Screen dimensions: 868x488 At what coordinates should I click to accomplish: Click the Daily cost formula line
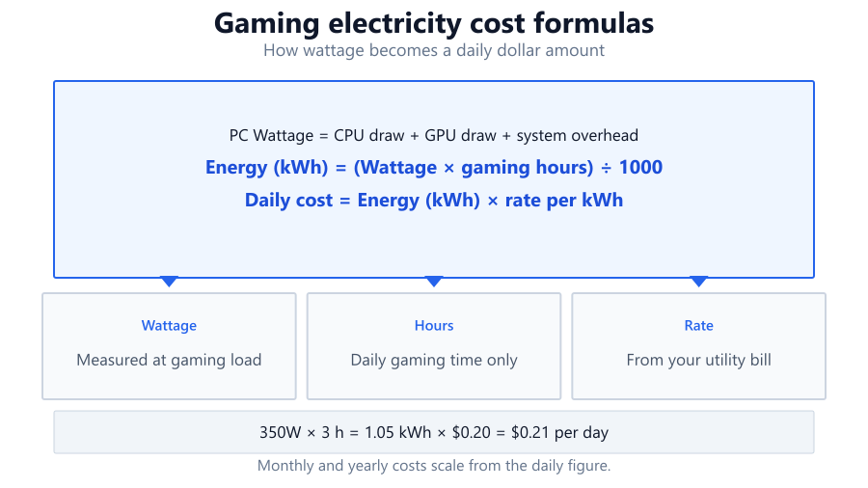(x=434, y=200)
